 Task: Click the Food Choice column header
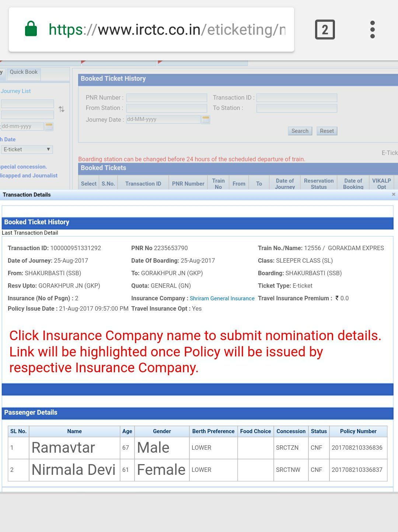click(255, 431)
